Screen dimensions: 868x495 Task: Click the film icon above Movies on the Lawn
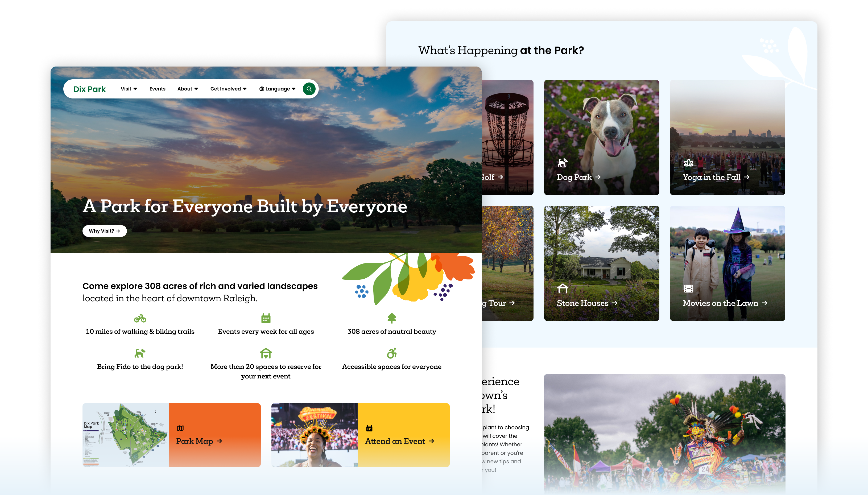point(688,289)
